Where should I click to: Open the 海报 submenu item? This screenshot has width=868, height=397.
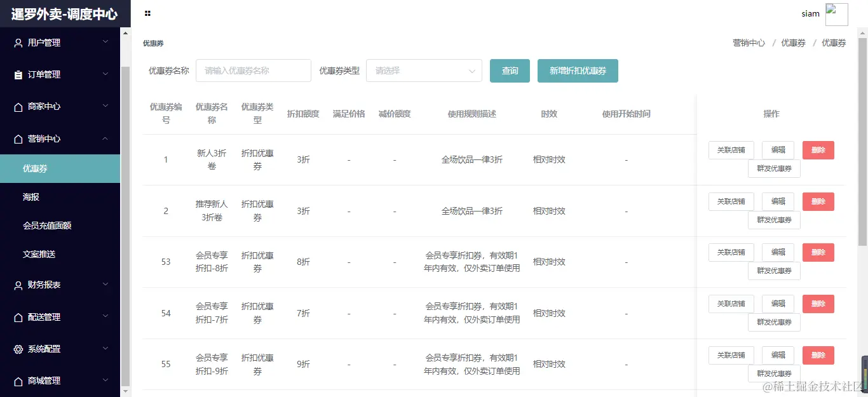[x=60, y=197]
